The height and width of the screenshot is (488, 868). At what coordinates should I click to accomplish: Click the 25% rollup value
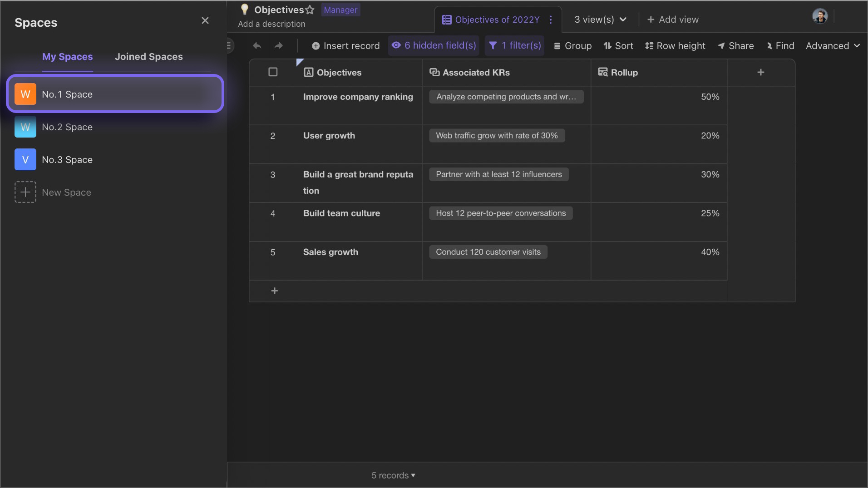[710, 213]
